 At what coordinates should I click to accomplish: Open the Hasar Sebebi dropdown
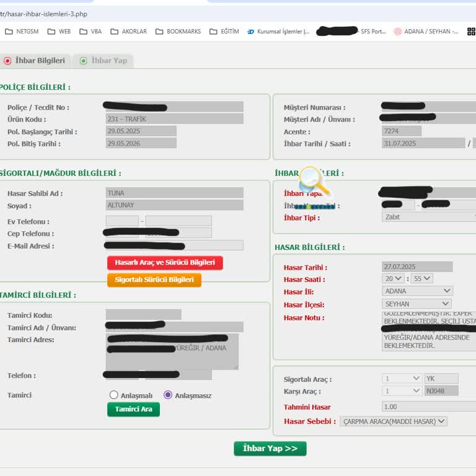pos(394,421)
